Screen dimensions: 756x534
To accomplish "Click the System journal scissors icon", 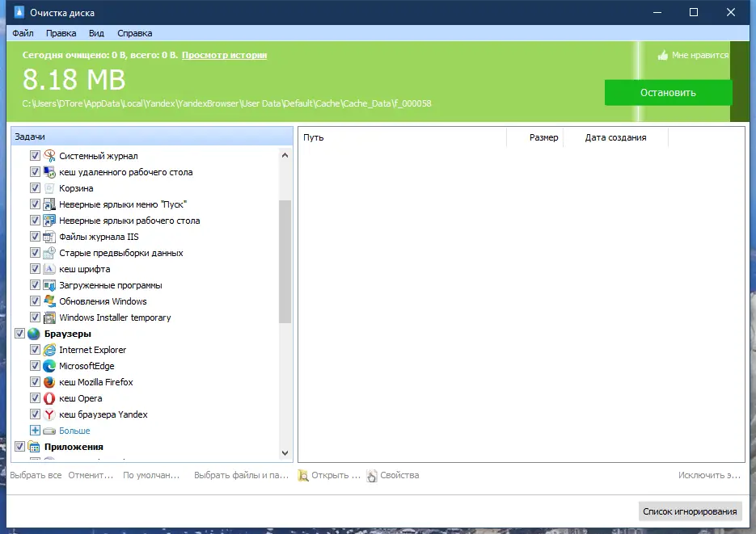I will click(49, 156).
